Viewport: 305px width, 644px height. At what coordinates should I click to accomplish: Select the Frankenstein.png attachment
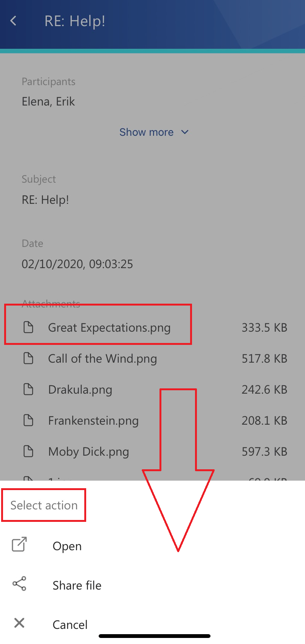(x=152, y=421)
